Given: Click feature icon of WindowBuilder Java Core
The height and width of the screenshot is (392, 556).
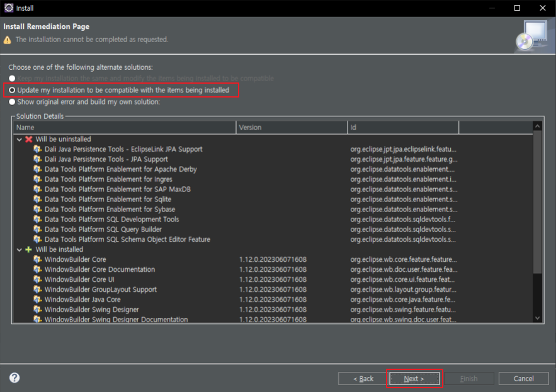Looking at the screenshot, I should (x=38, y=300).
